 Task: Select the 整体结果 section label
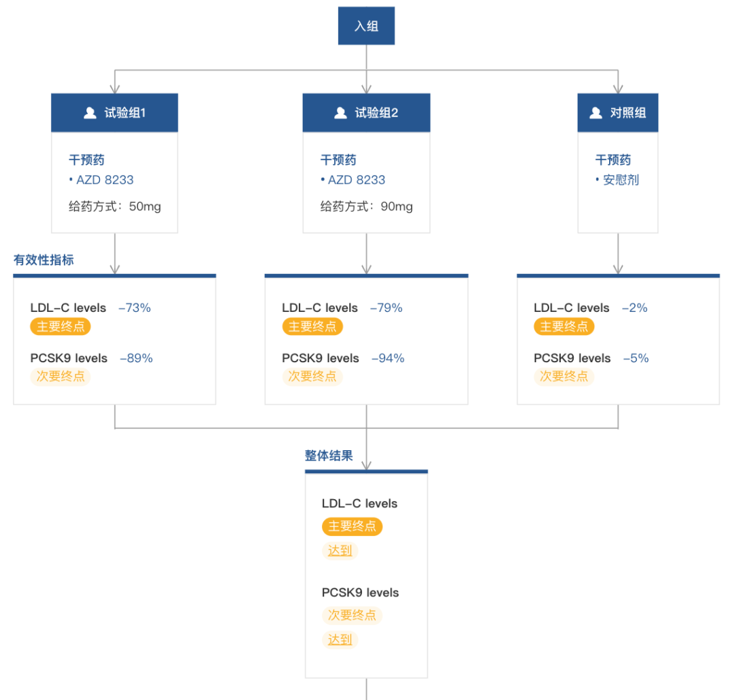point(329,456)
